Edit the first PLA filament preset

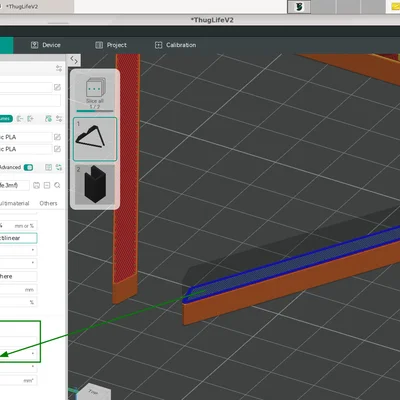tap(57, 137)
